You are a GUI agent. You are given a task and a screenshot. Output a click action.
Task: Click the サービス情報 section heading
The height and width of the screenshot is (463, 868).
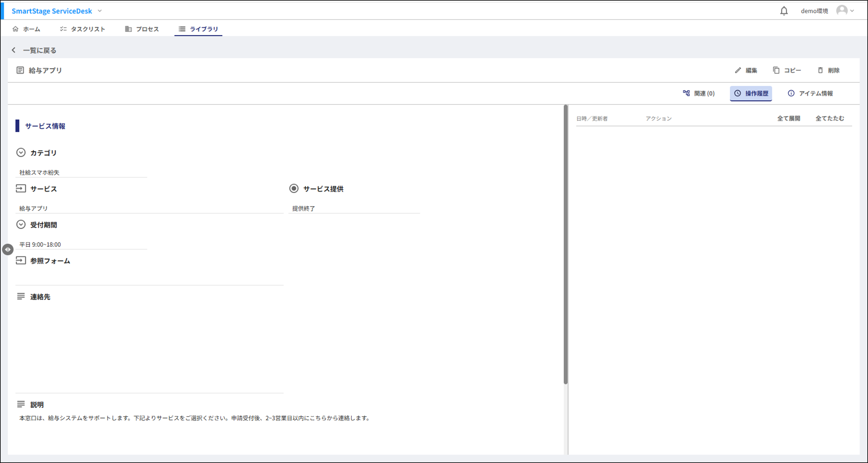(x=45, y=126)
